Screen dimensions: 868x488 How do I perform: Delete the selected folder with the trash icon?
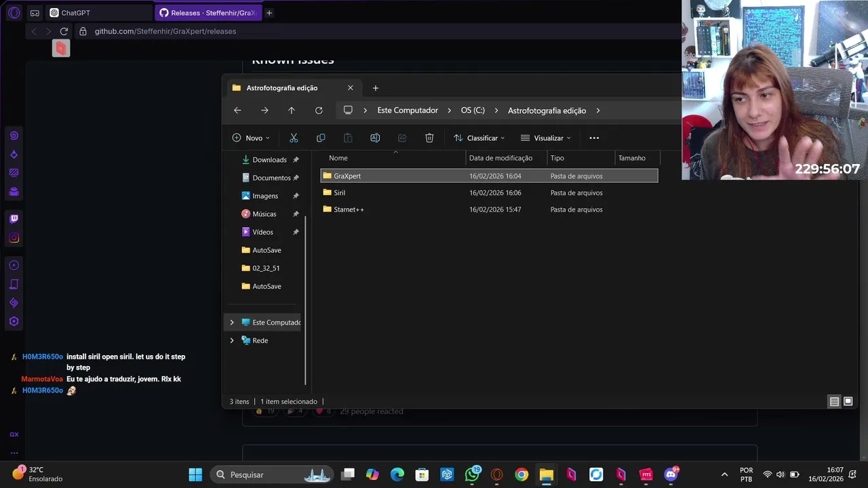[429, 138]
